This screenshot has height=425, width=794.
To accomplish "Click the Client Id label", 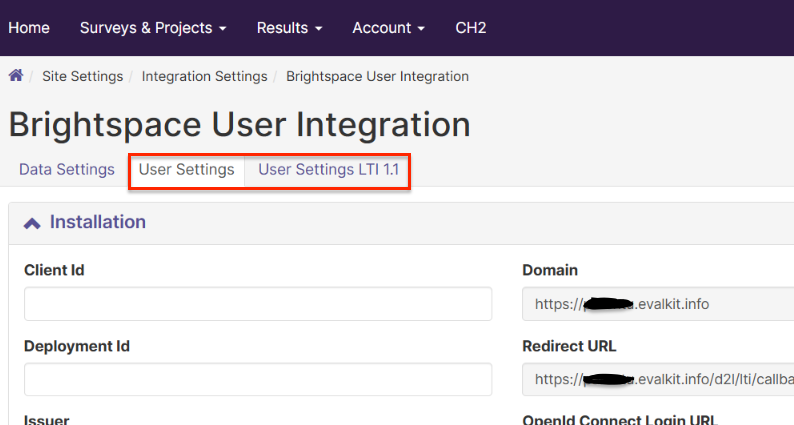I will pos(54,270).
